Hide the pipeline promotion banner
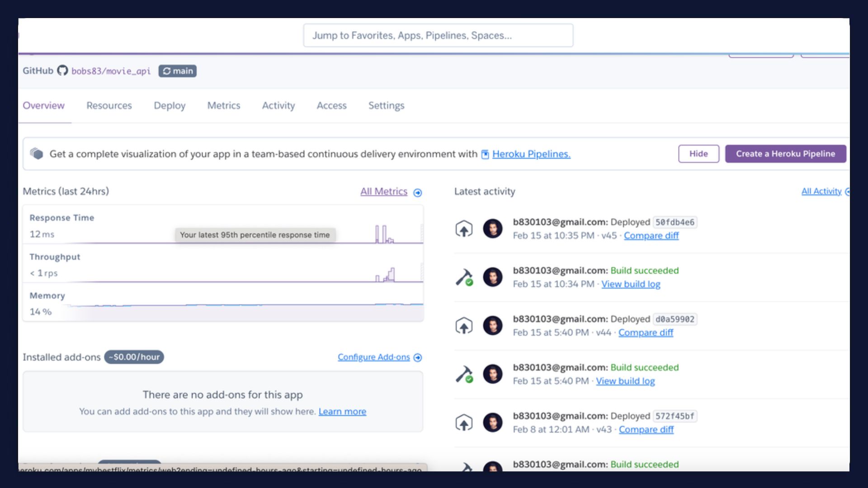The height and width of the screenshot is (488, 868). tap(698, 154)
